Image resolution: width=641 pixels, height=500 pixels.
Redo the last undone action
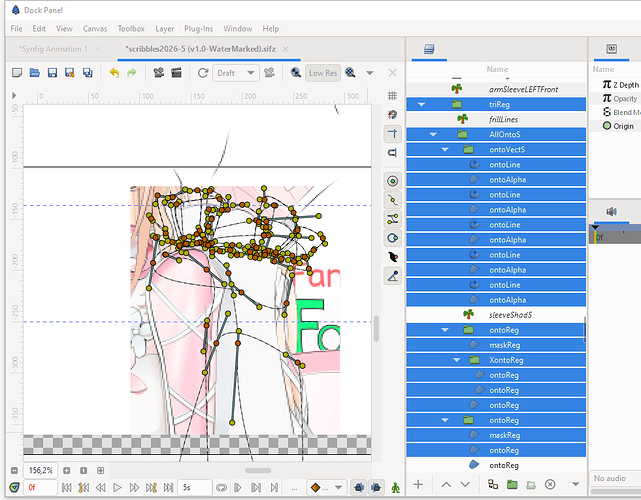tap(132, 73)
